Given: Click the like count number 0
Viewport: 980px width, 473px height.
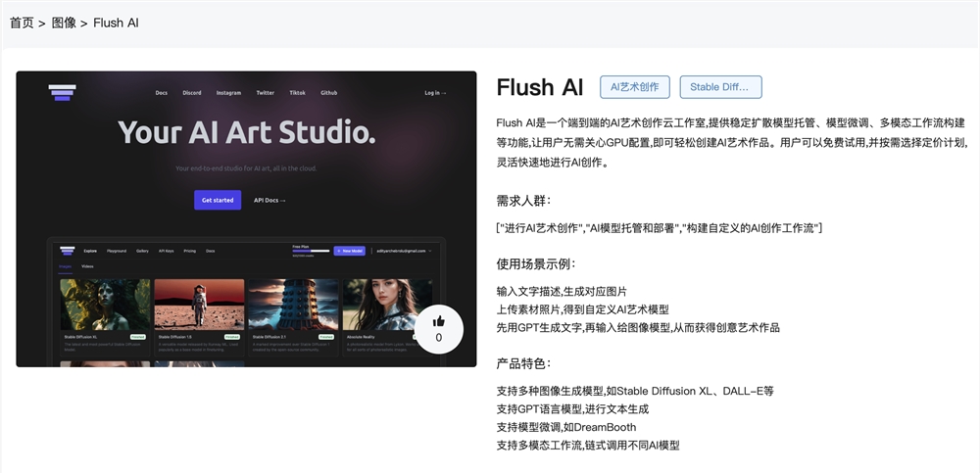Looking at the screenshot, I should click(439, 338).
